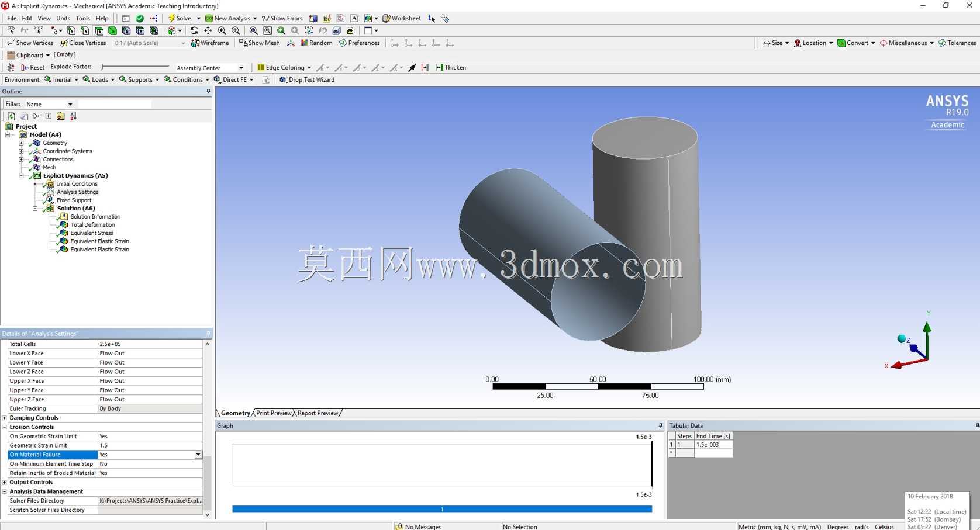
Task: Click the blue step 1 timeline bar
Action: pos(442,510)
